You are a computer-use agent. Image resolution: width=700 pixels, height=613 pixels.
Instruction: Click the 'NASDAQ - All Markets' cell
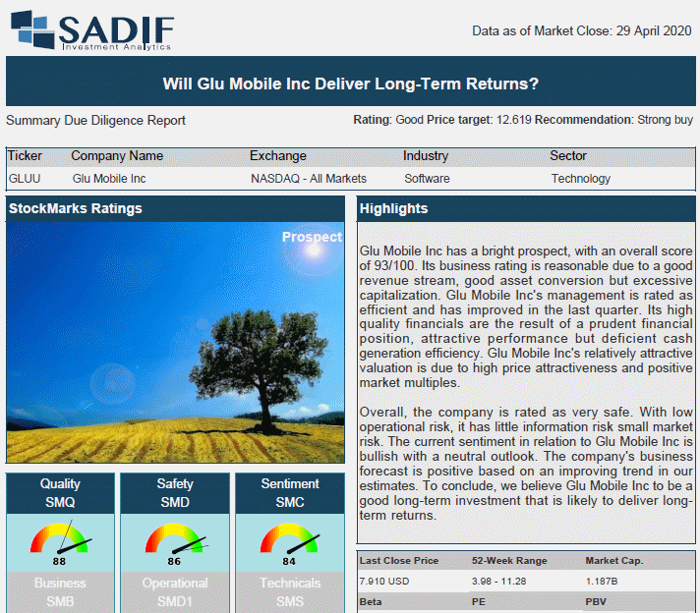click(309, 179)
